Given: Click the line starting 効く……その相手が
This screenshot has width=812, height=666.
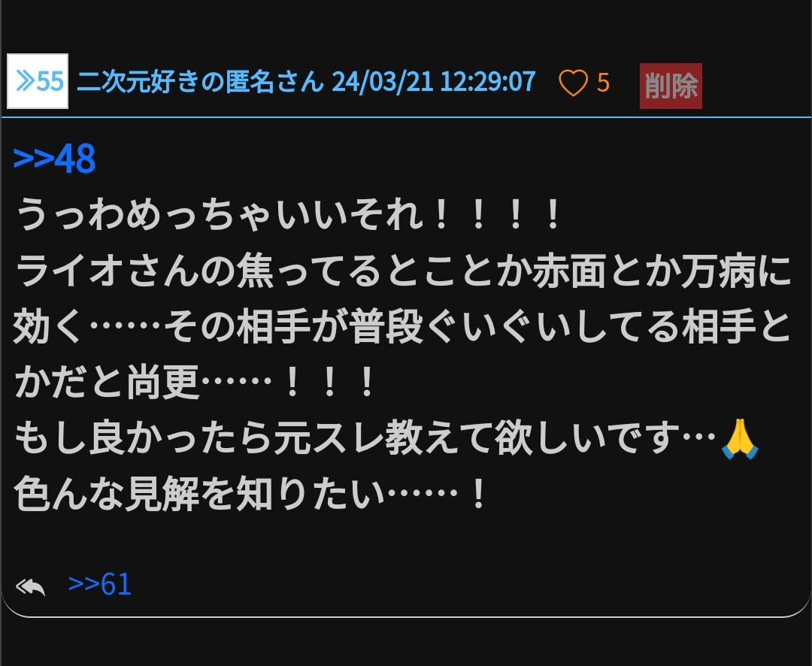Looking at the screenshot, I should [x=401, y=326].
